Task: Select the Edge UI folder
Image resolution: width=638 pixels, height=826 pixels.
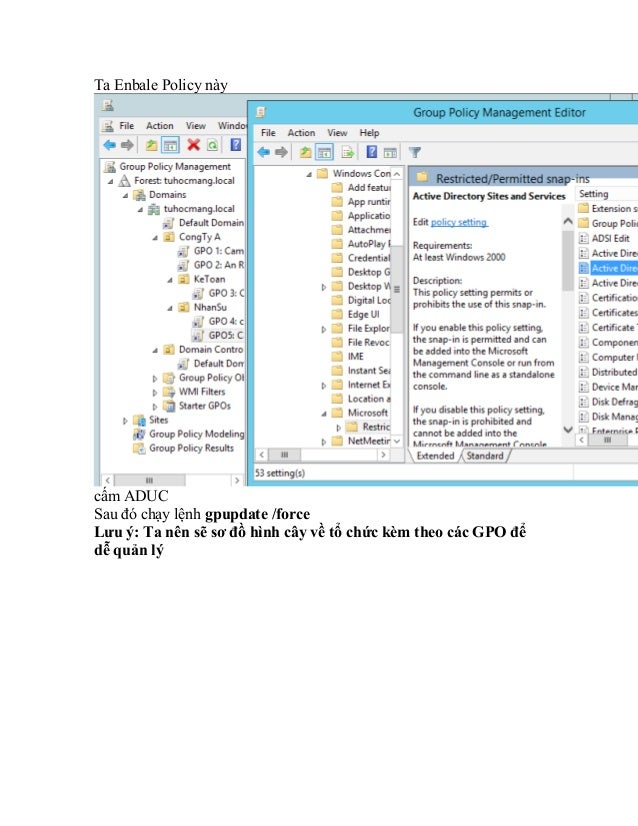Action: [x=356, y=314]
